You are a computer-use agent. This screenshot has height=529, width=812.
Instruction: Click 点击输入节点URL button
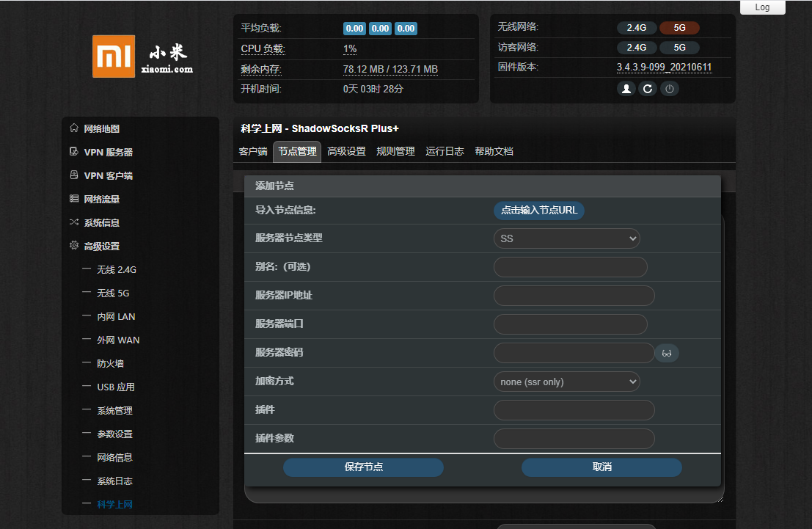538,211
